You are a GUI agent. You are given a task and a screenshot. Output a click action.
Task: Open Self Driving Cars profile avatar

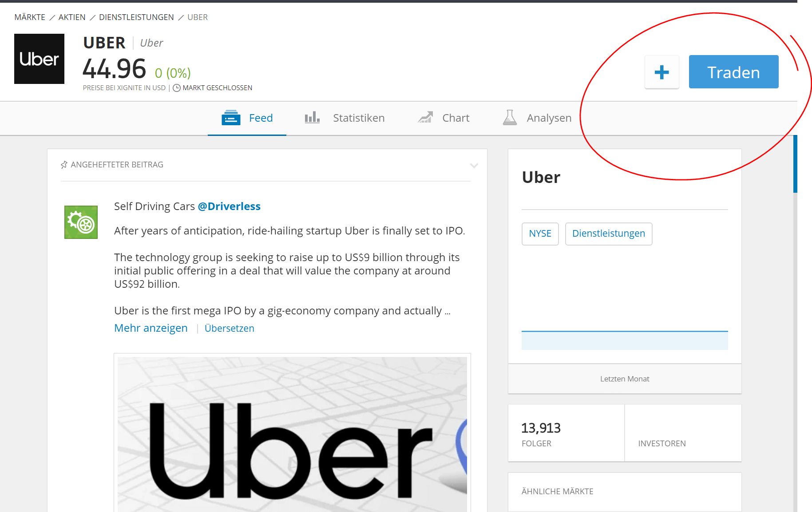[x=81, y=222]
